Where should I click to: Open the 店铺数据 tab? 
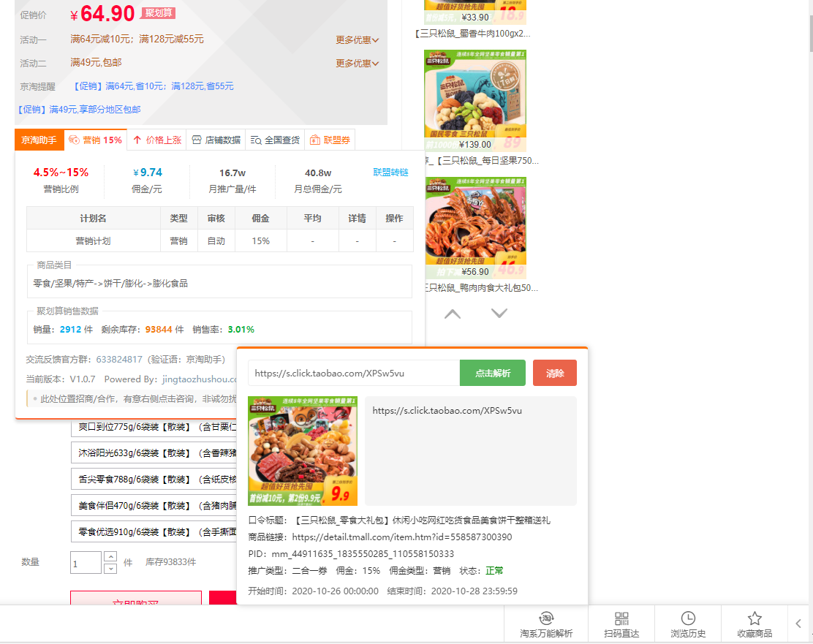216,140
